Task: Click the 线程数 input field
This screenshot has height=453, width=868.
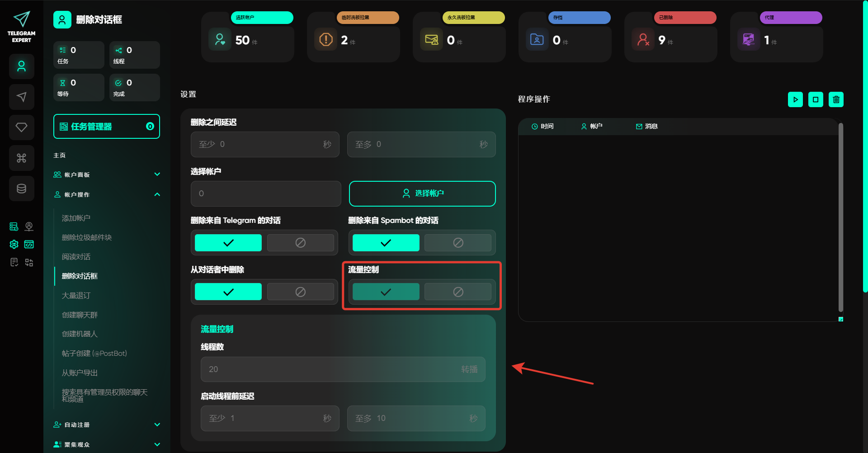Action: pyautogui.click(x=334, y=369)
